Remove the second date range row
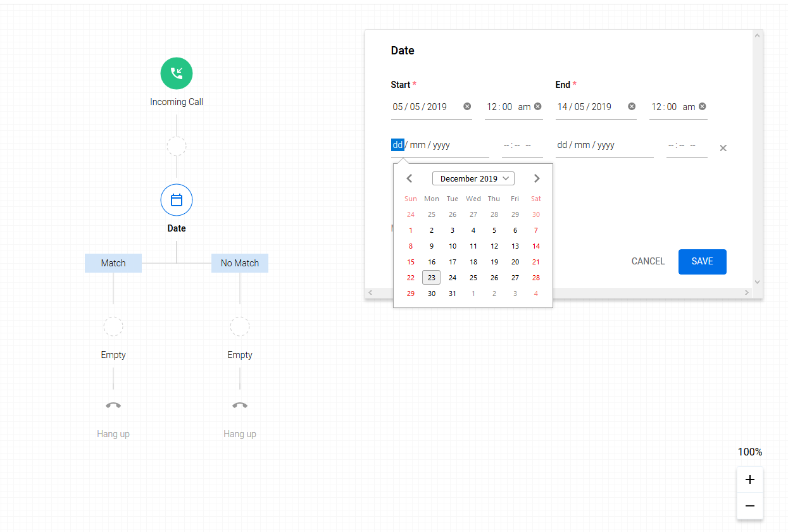 point(723,148)
